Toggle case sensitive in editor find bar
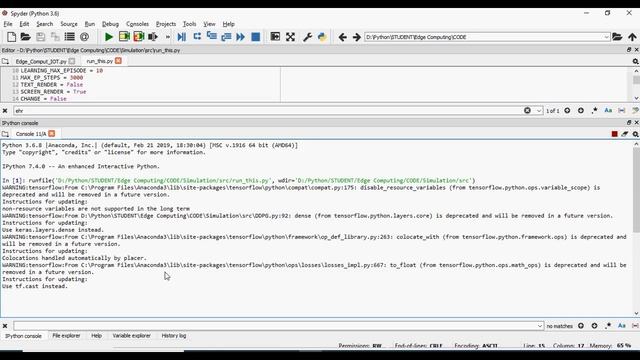This screenshot has width=640, height=360. pos(608,111)
